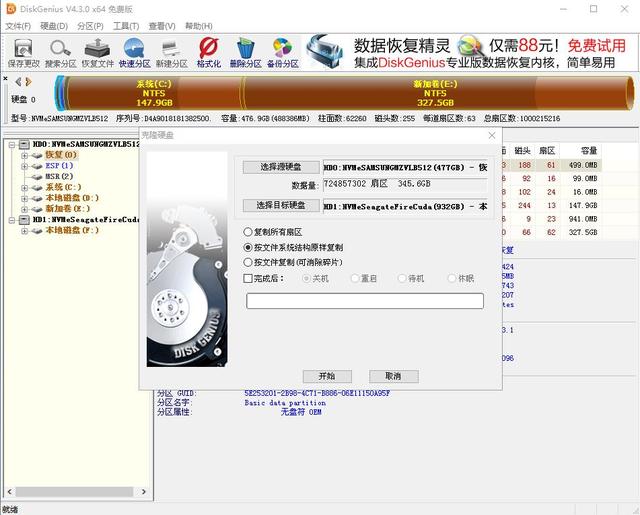640x515 pixels.
Task: Click the 容量 (capacity) column header
Action: pos(588,151)
